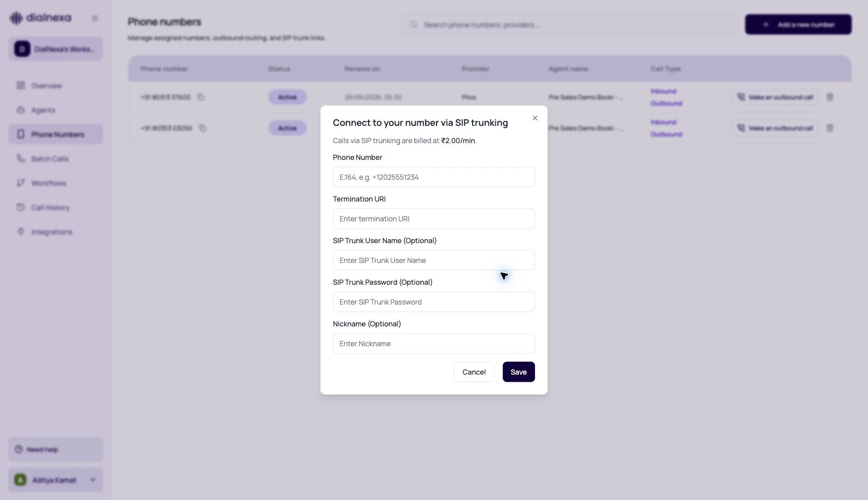Click the Call History clock icon
Viewport: 868px width, 500px height.
click(x=21, y=207)
